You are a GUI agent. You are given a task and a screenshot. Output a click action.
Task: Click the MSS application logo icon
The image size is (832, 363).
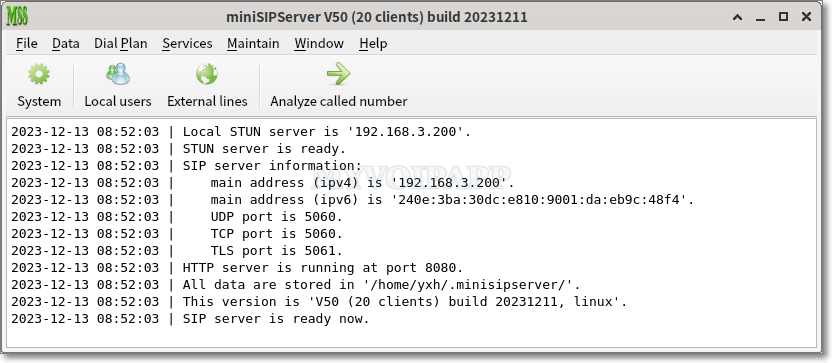[x=17, y=17]
